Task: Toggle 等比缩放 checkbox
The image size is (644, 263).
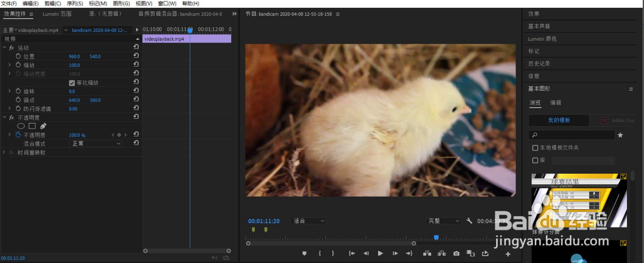Action: (72, 83)
